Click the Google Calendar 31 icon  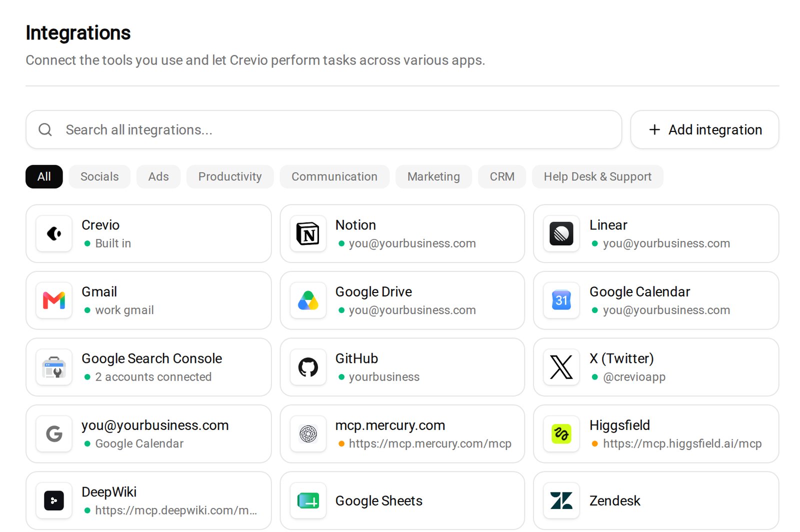tap(561, 300)
